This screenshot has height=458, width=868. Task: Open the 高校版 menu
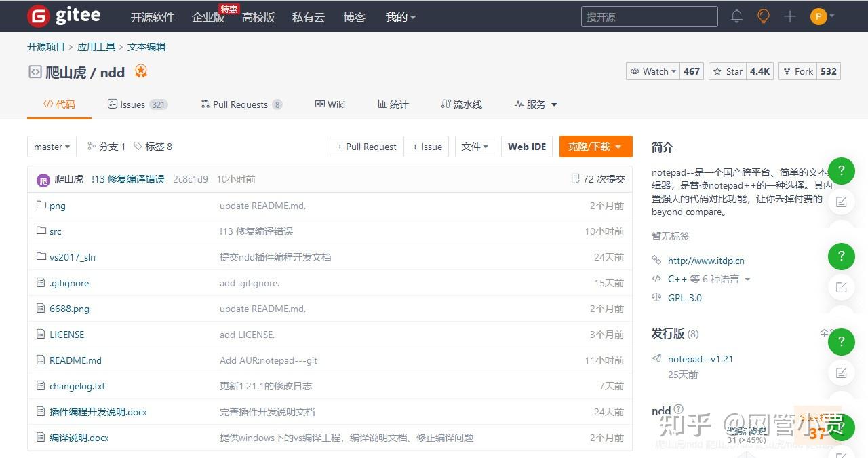[258, 17]
